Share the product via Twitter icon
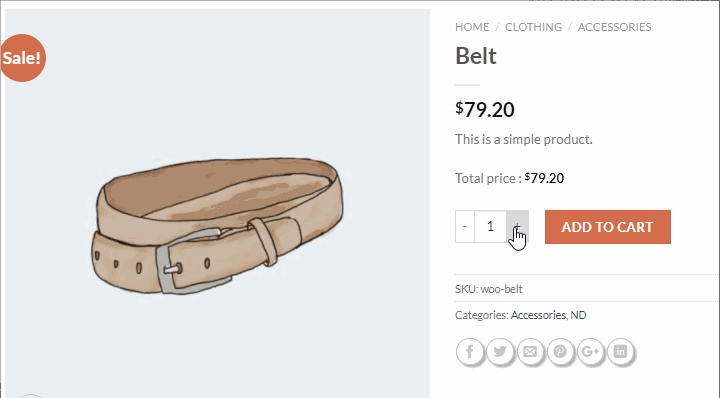Viewport: 720px width, 398px height. point(500,352)
